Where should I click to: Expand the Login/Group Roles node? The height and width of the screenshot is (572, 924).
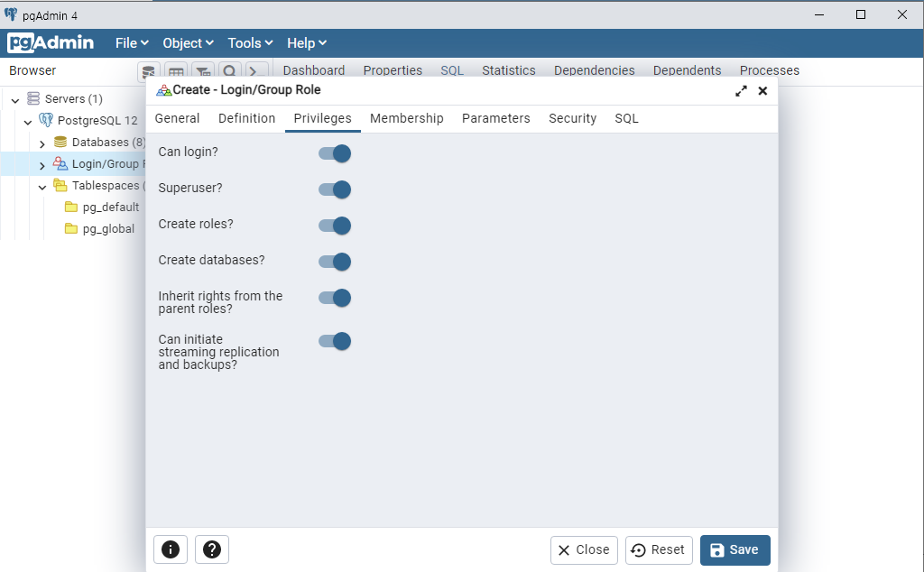pyautogui.click(x=42, y=165)
